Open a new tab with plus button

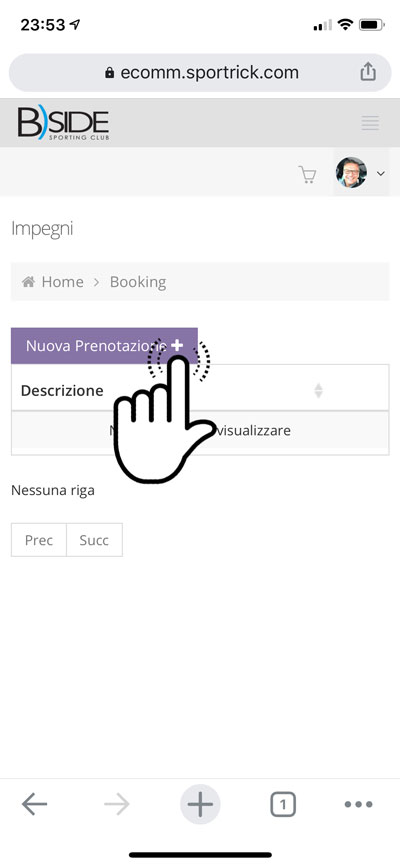200,804
